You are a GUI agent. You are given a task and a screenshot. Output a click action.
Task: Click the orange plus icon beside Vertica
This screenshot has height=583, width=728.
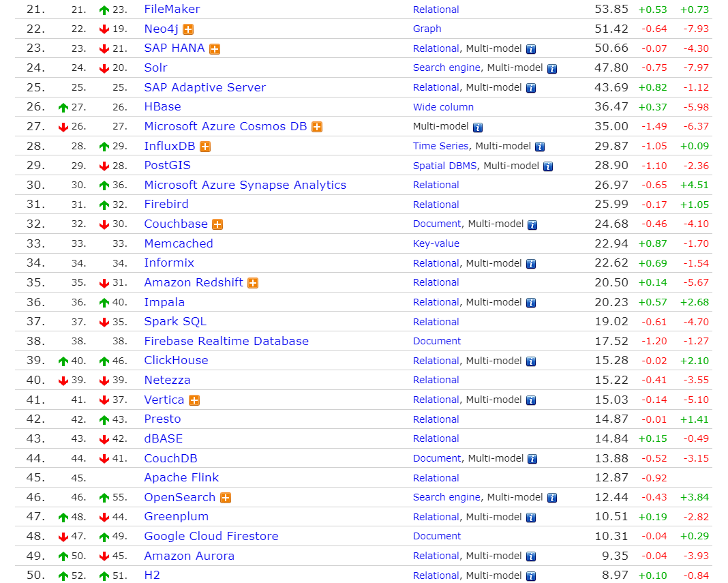point(194,400)
